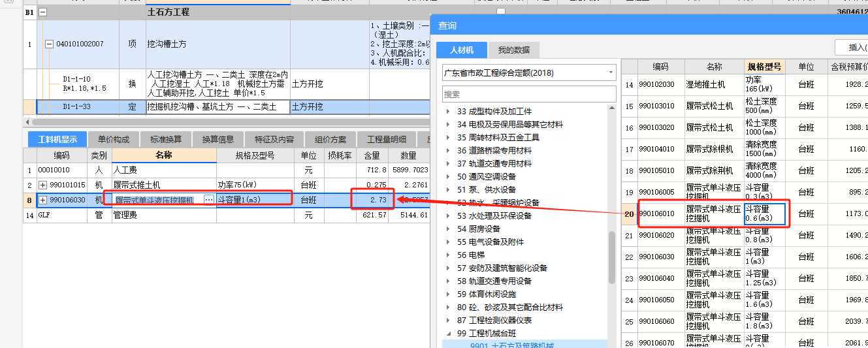
Task: Open the 组价方案 tab
Action: point(330,139)
